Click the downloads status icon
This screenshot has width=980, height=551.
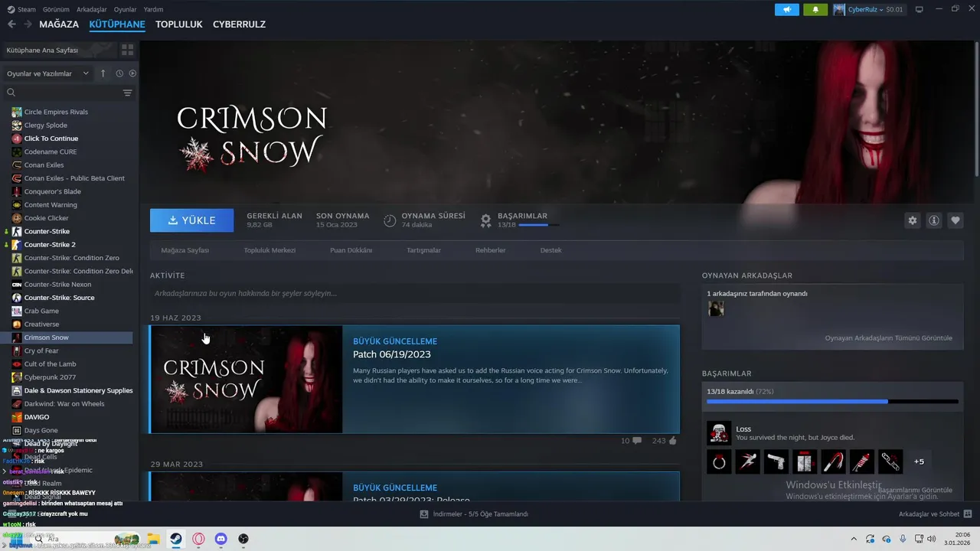coord(424,514)
